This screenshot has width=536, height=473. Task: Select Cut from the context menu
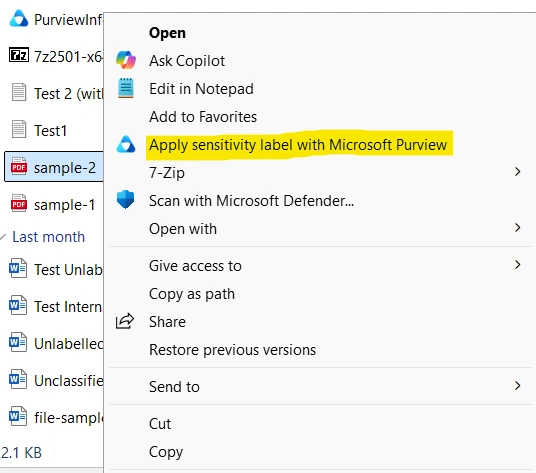point(160,424)
